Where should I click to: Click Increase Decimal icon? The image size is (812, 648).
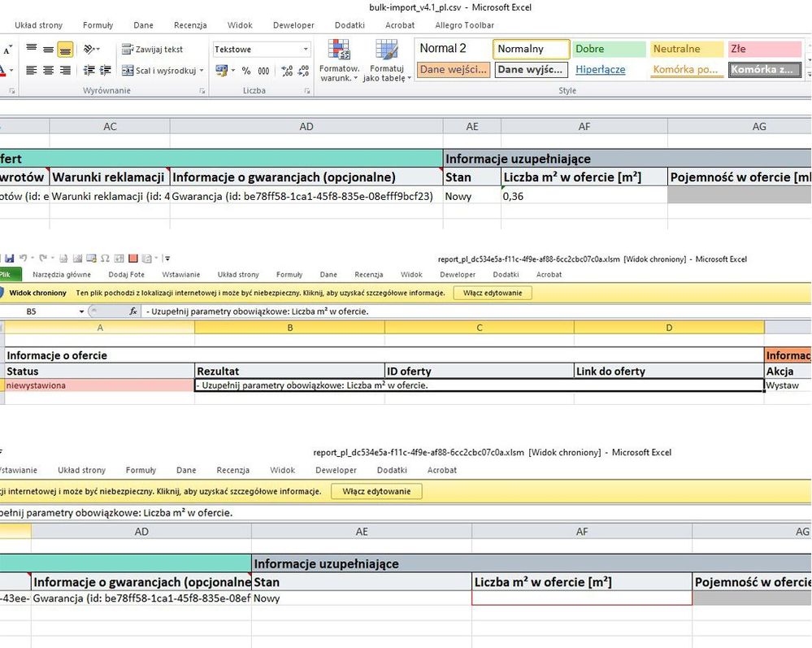(287, 71)
